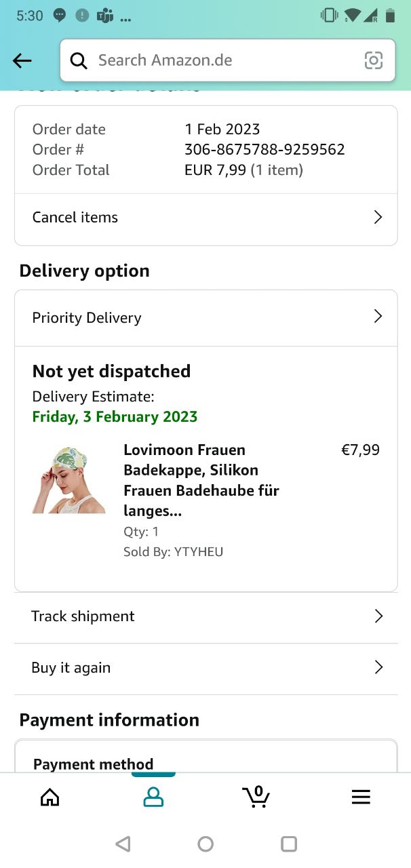The image size is (411, 868).
Task: Open the account profile icon
Action: 153,797
